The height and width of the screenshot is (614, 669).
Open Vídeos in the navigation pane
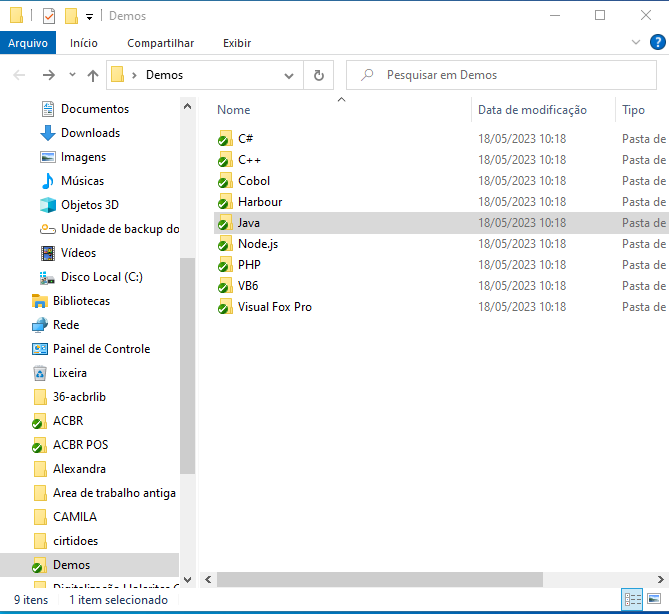pyautogui.click(x=79, y=253)
